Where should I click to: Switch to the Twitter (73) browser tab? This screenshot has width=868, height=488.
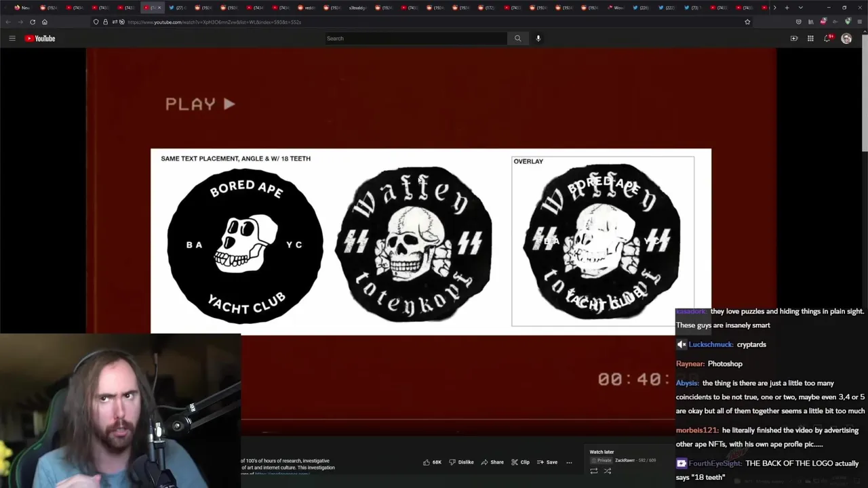[692, 7]
